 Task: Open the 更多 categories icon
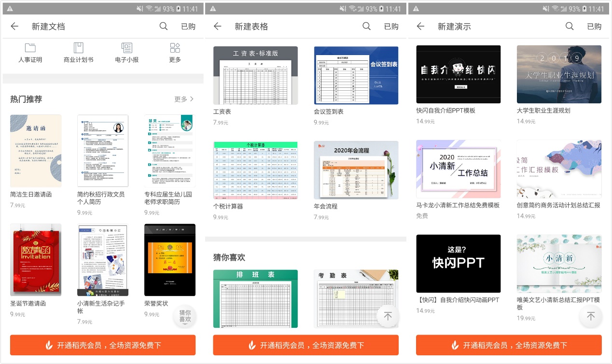(175, 52)
